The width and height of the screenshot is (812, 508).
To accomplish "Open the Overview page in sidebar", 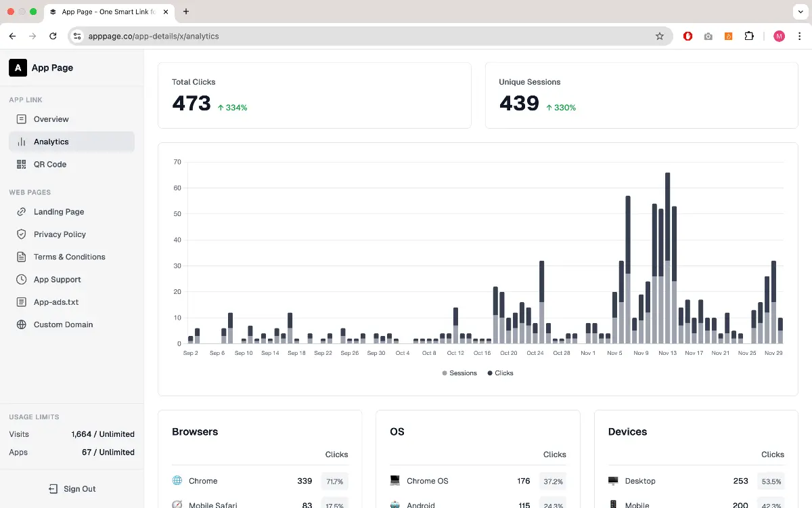I will (x=51, y=119).
